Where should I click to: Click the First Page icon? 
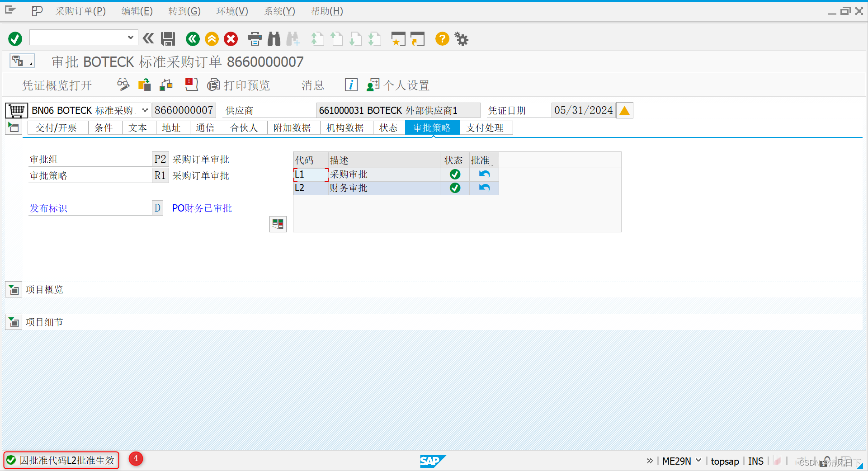[317, 39]
